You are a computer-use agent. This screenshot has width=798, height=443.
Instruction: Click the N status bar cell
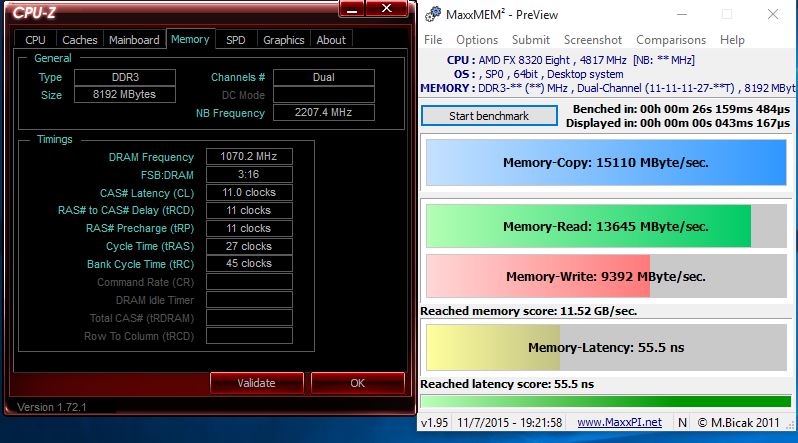pos(682,423)
